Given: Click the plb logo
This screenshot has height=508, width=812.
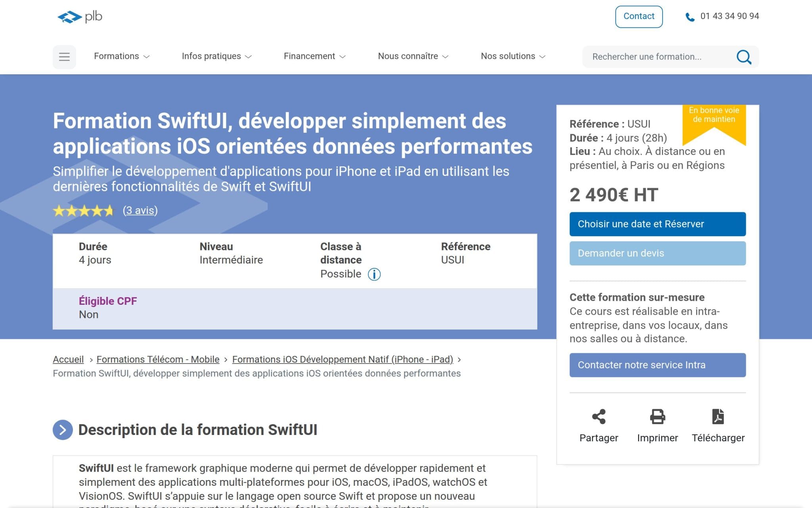Looking at the screenshot, I should coord(80,17).
